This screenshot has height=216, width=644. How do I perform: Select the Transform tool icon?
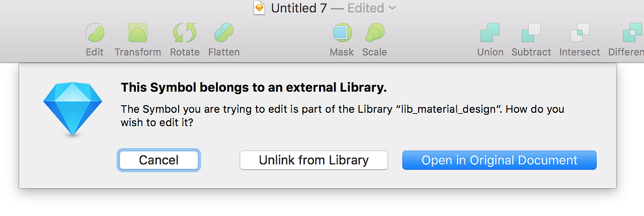(137, 33)
